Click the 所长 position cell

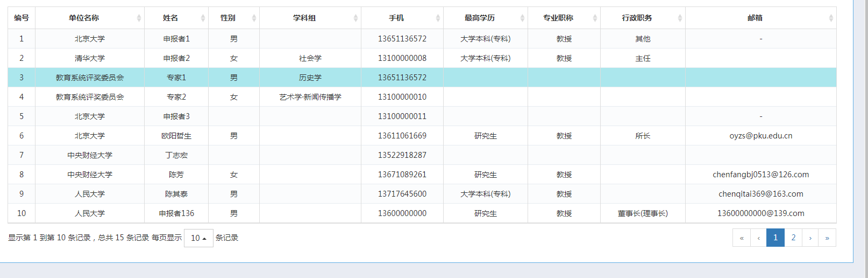(643, 136)
